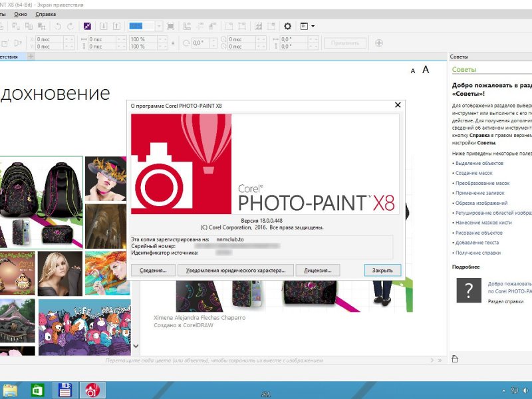Screen dimensions: 532x399
Task: Select the blonde woman portrait thumbnail
Action: 60,273
